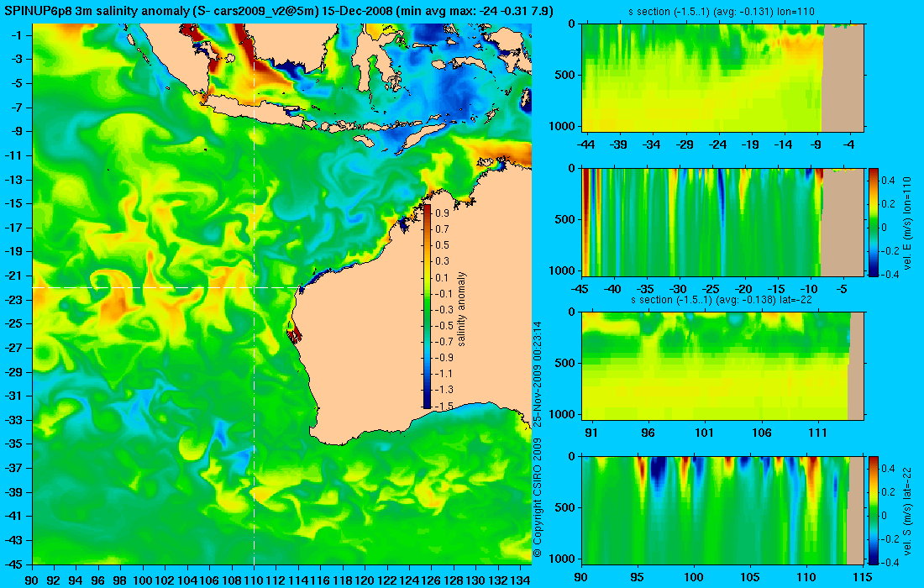Click the 0.7 tick on salinity colorbar
Viewport: 924px width, 588px height.
click(443, 228)
